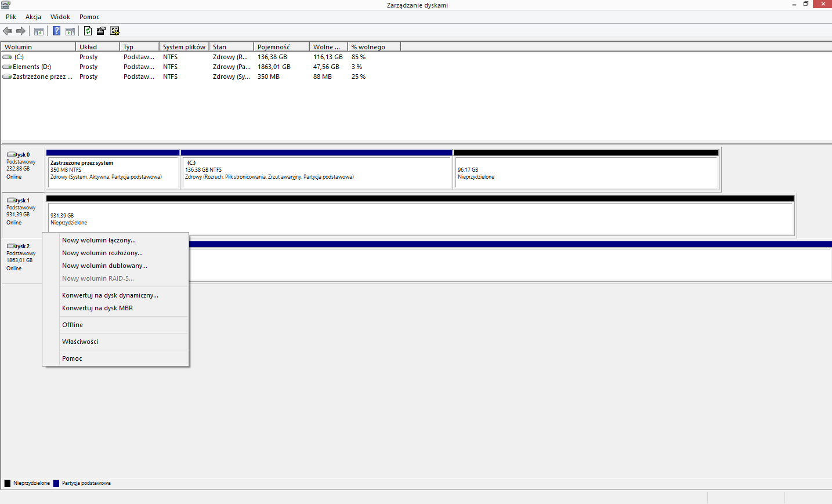
Task: Sort by the Stan column header
Action: pos(231,47)
